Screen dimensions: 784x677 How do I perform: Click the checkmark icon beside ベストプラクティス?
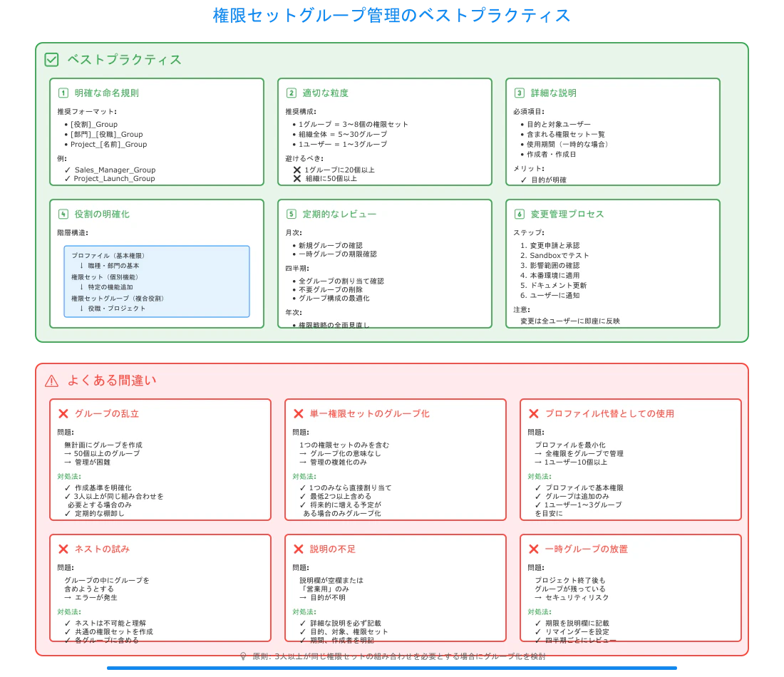[x=50, y=60]
